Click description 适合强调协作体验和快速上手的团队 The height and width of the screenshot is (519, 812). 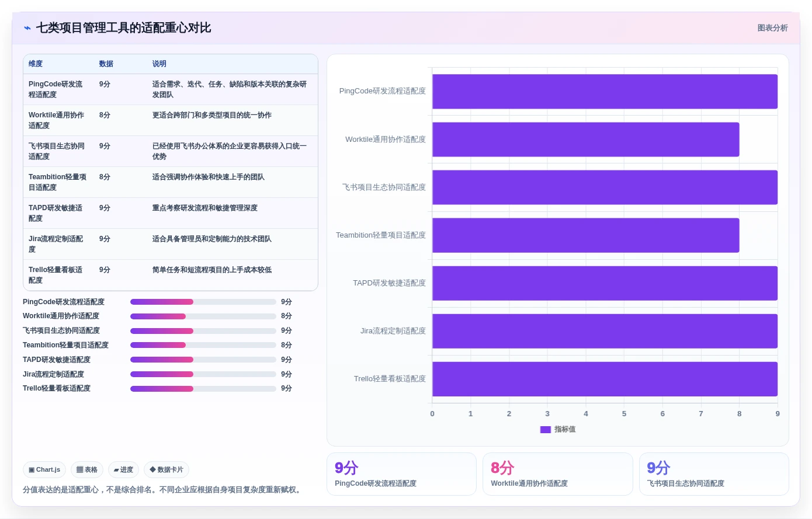point(209,177)
